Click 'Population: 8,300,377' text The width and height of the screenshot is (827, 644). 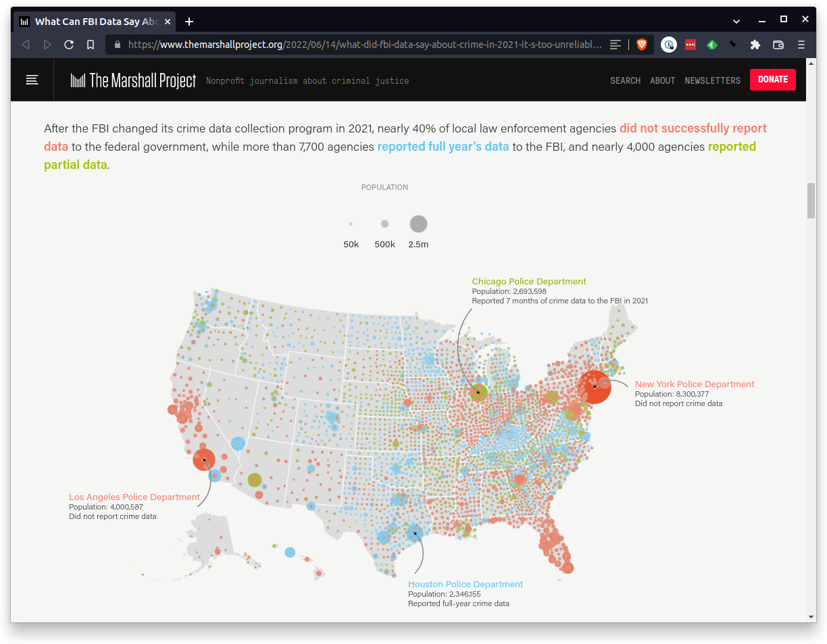tap(672, 394)
